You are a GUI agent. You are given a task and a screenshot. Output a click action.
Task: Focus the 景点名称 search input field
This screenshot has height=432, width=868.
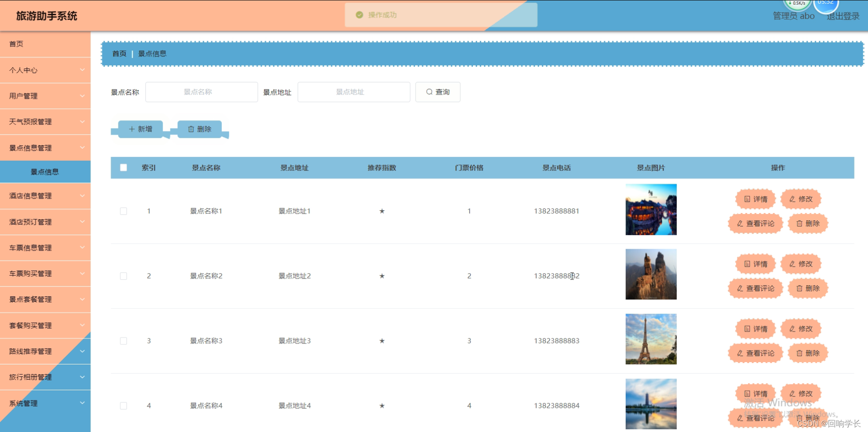pyautogui.click(x=201, y=92)
